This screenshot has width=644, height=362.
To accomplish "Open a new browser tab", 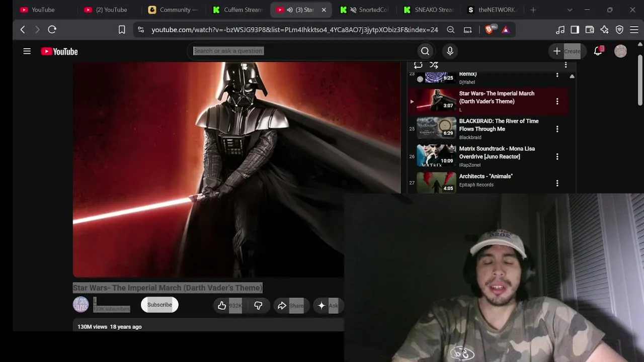I will pyautogui.click(x=533, y=10).
